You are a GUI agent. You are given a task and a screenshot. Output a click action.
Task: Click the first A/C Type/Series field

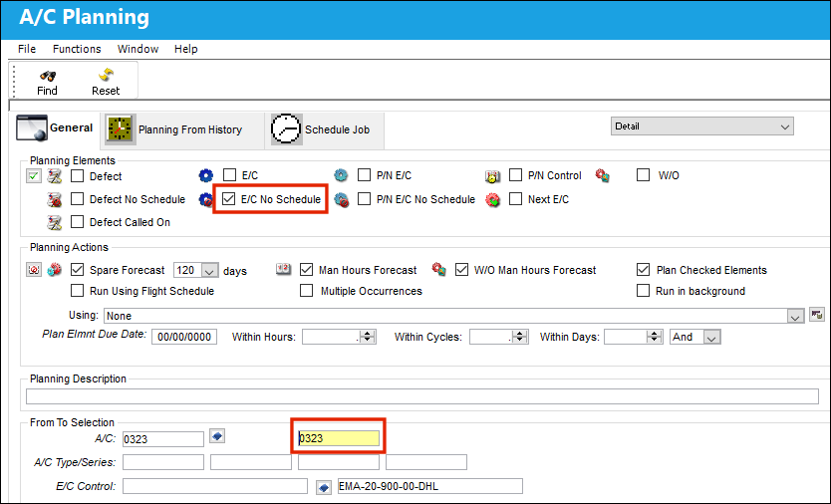(x=163, y=462)
